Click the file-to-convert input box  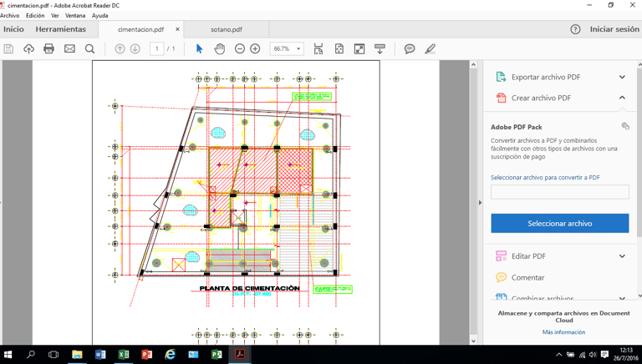pyautogui.click(x=560, y=192)
